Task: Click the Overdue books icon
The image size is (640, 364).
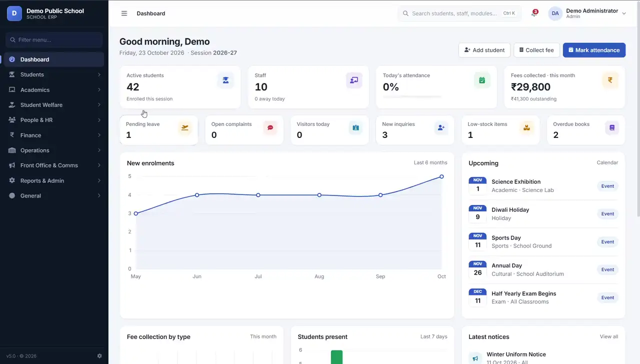Action: (611, 128)
